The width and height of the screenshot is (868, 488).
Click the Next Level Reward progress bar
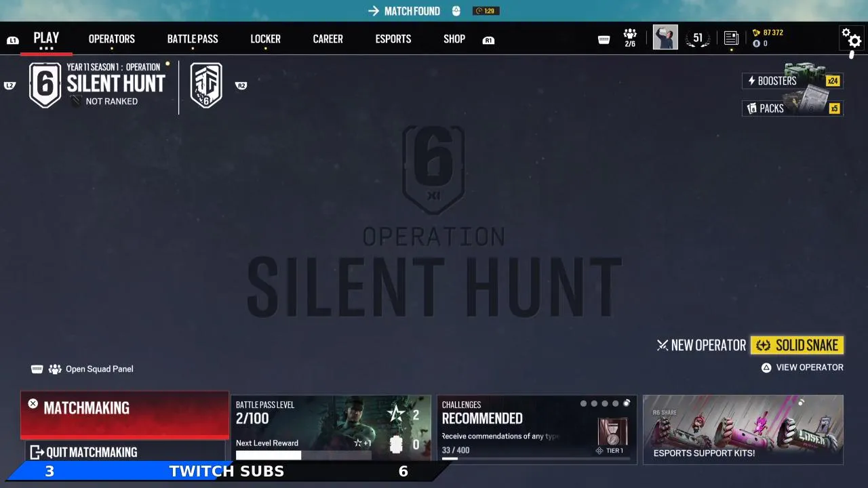(x=304, y=455)
